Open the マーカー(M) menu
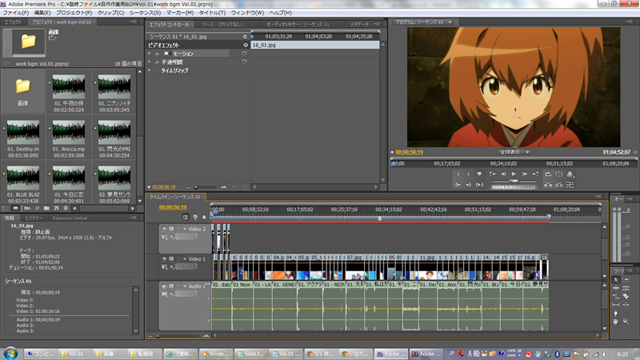This screenshot has height=360, width=640. point(180,13)
